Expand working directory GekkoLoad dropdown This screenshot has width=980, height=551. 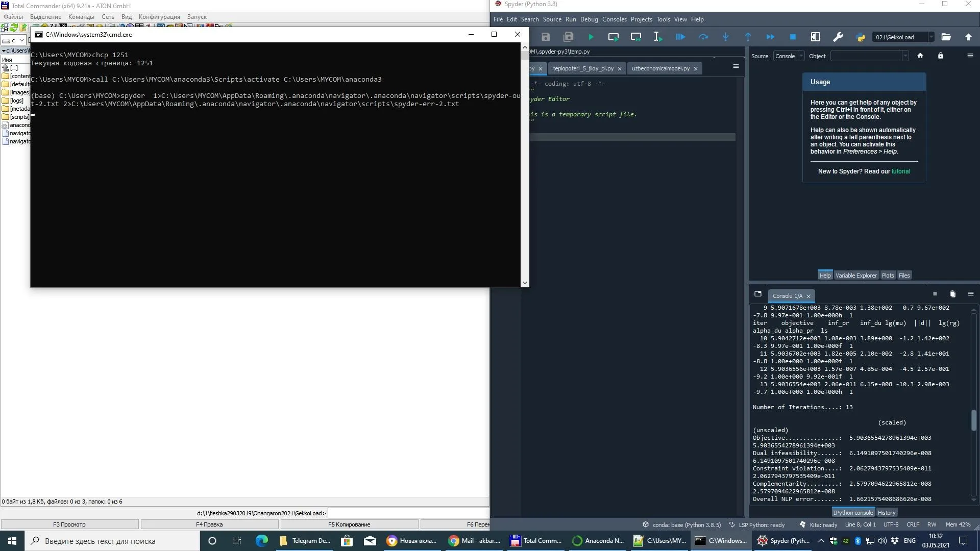click(931, 37)
